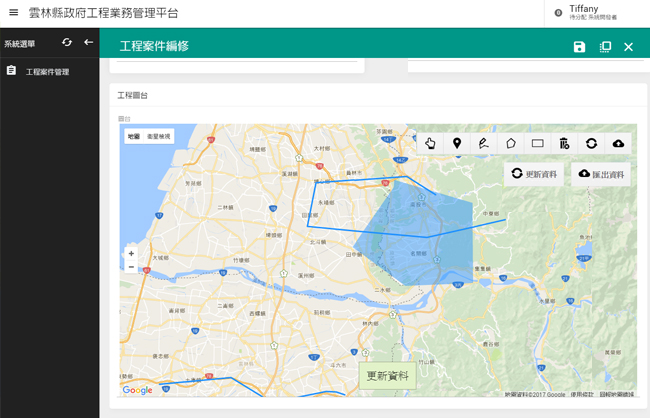Switch map to 衛星檢視 view

coord(159,136)
